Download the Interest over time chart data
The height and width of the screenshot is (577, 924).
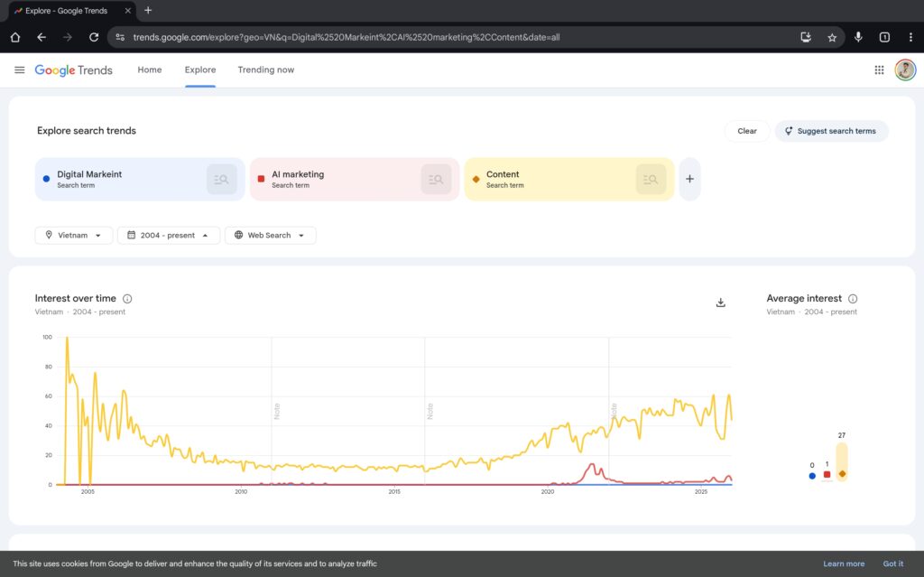pyautogui.click(x=720, y=302)
